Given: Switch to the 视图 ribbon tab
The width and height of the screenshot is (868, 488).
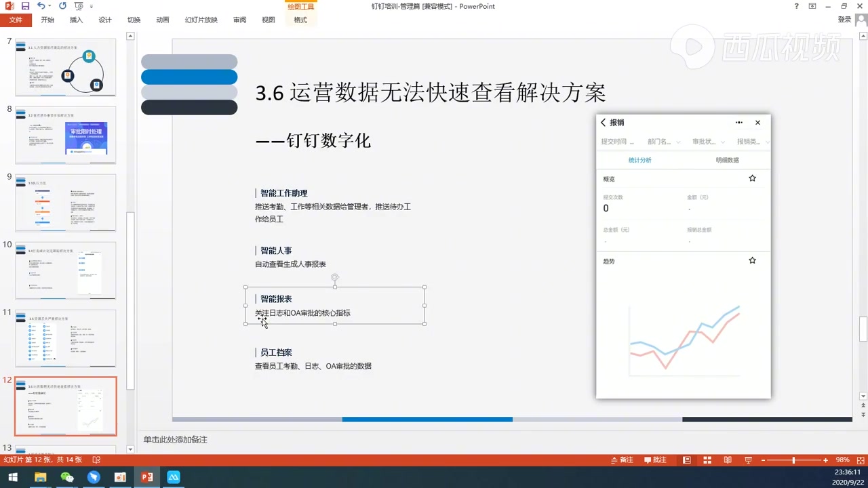Looking at the screenshot, I should tap(269, 20).
